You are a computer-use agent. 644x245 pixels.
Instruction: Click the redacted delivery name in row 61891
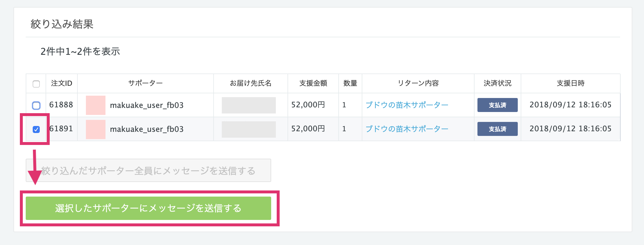coord(249,129)
